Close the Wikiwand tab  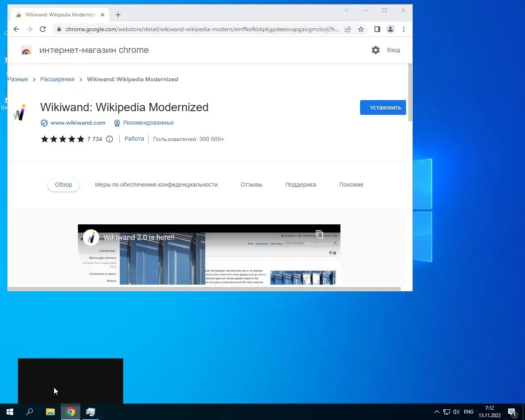(103, 15)
